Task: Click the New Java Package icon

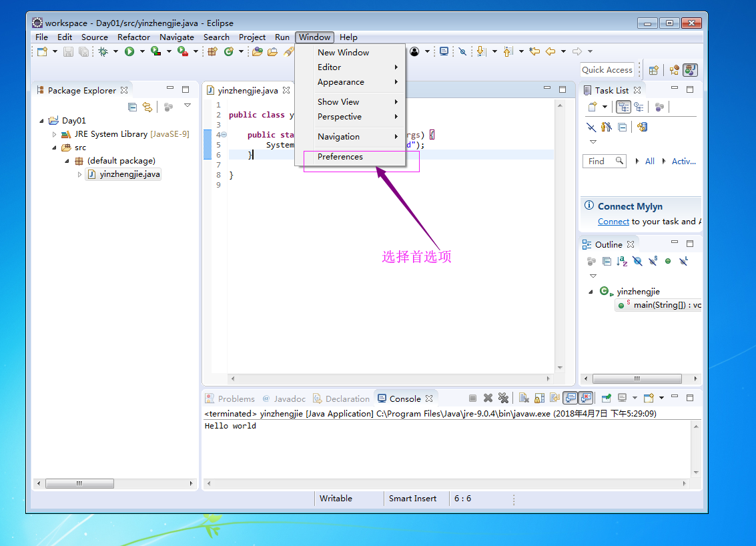Action: click(213, 51)
